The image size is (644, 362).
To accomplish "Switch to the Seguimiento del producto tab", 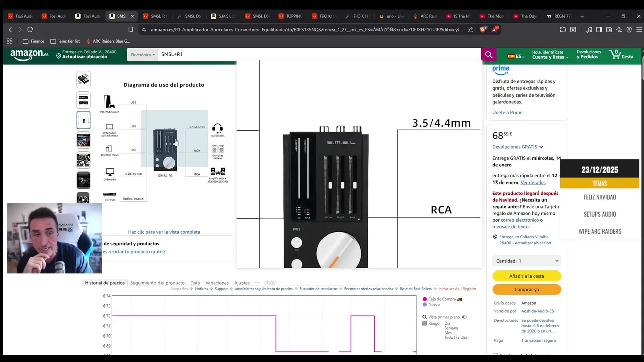I will tap(157, 283).
